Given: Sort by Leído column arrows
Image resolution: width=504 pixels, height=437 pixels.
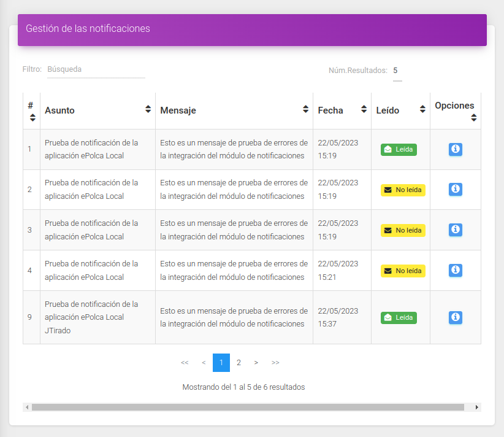Looking at the screenshot, I should pos(422,109).
